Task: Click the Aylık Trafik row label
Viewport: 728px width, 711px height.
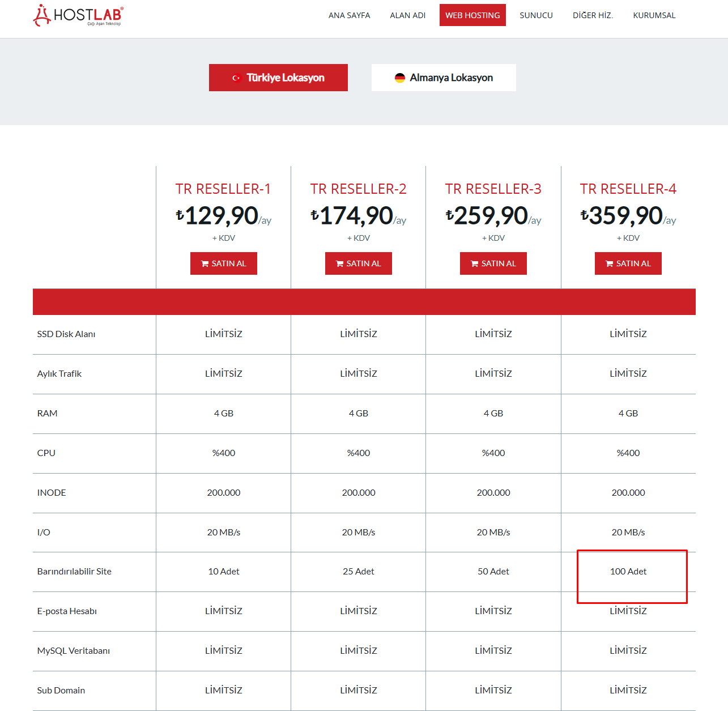Action: coord(59,374)
